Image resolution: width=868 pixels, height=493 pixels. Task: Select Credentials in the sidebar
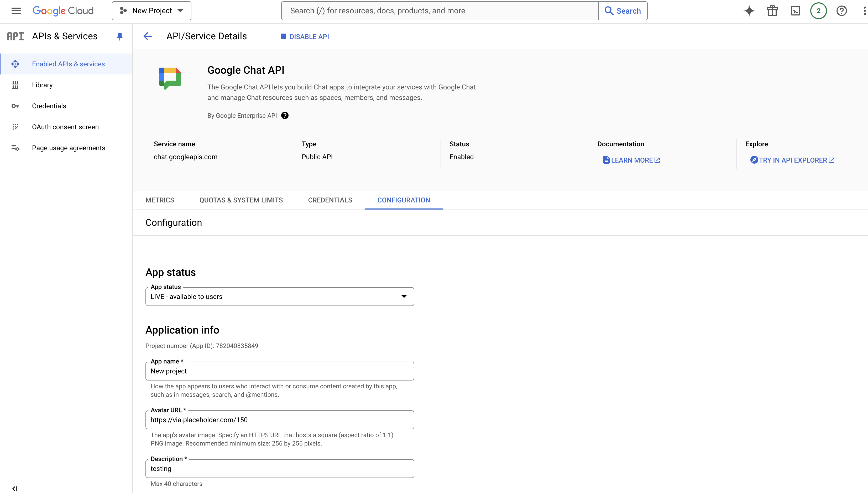[49, 106]
